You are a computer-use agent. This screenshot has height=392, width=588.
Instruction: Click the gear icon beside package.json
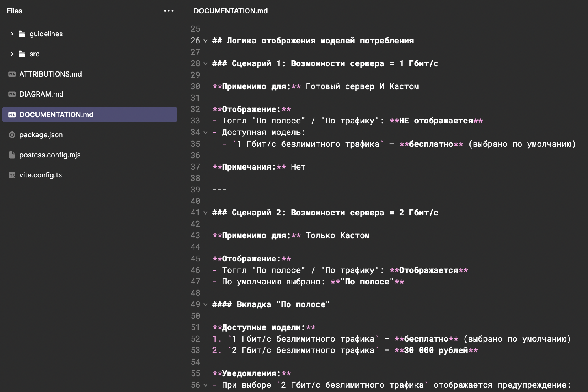pyautogui.click(x=11, y=134)
